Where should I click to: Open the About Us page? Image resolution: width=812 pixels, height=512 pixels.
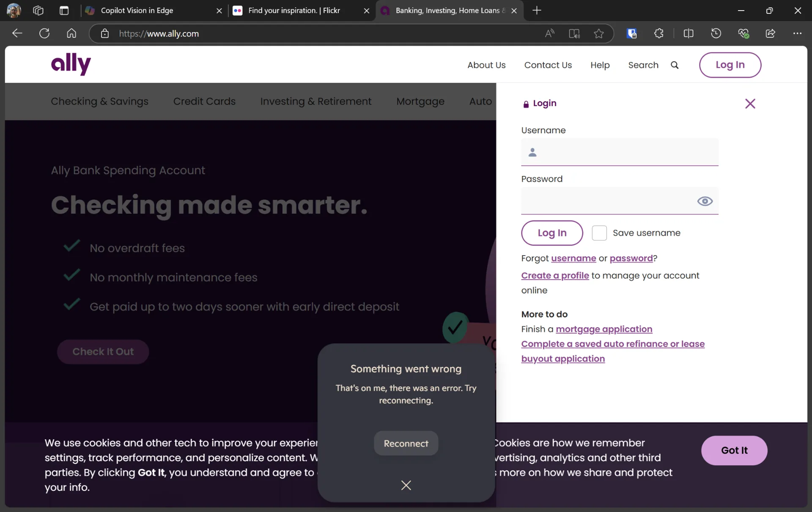click(x=486, y=65)
